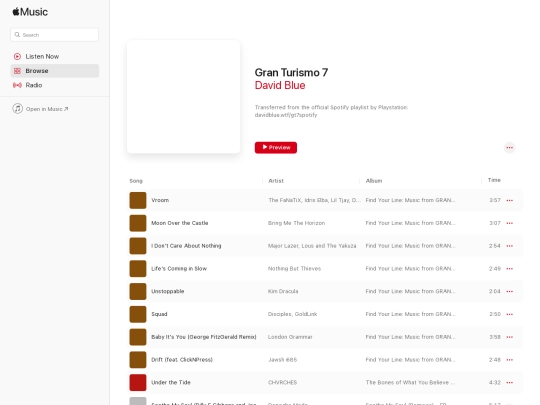The height and width of the screenshot is (405, 540).
Task: Open artists Disciples, GoldLink
Action: (293, 314)
